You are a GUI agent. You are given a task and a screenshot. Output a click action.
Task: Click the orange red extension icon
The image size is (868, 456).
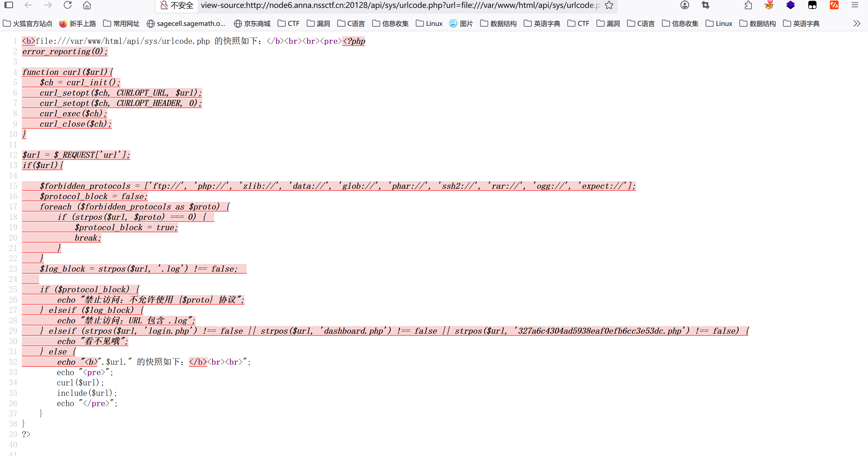coord(834,5)
